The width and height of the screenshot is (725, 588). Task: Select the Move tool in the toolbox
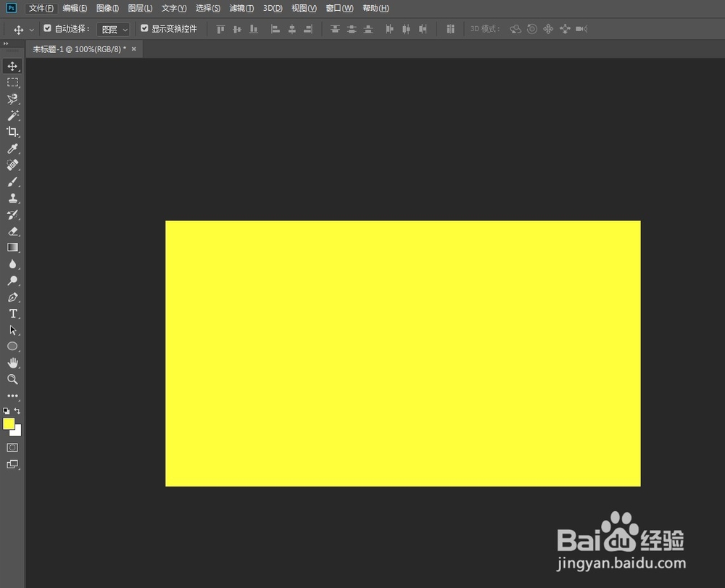coord(12,66)
